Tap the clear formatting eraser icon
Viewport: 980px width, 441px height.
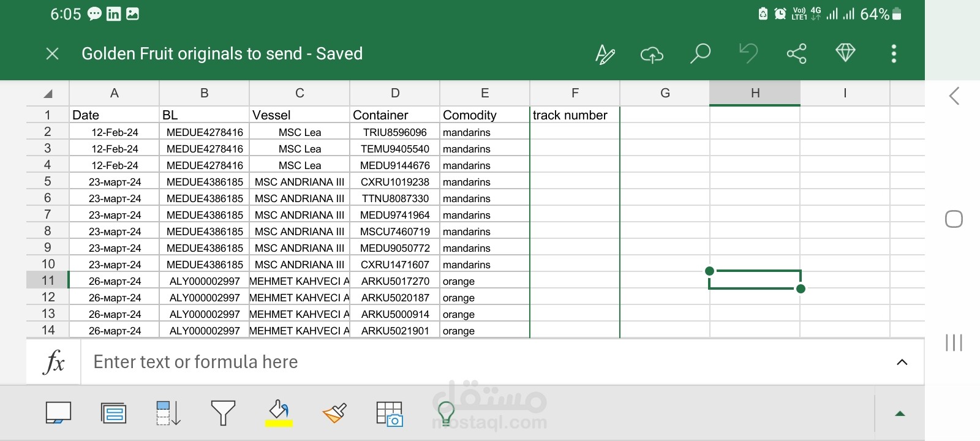334,413
